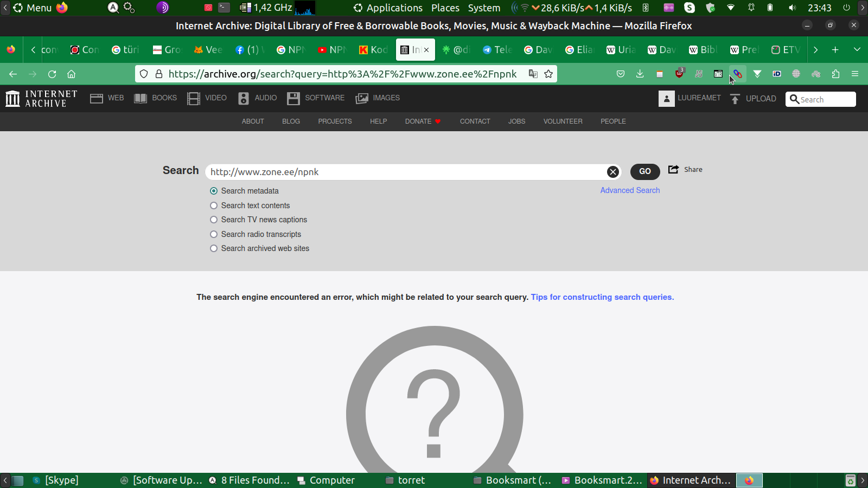This screenshot has height=488, width=868.
Task: Open the LUUREAMET user account menu
Action: [690, 98]
